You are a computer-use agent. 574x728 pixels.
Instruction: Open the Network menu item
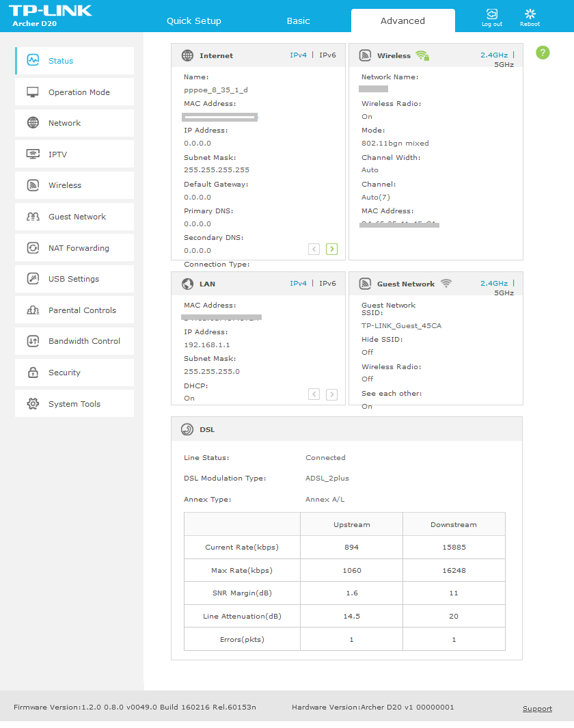pyautogui.click(x=74, y=123)
